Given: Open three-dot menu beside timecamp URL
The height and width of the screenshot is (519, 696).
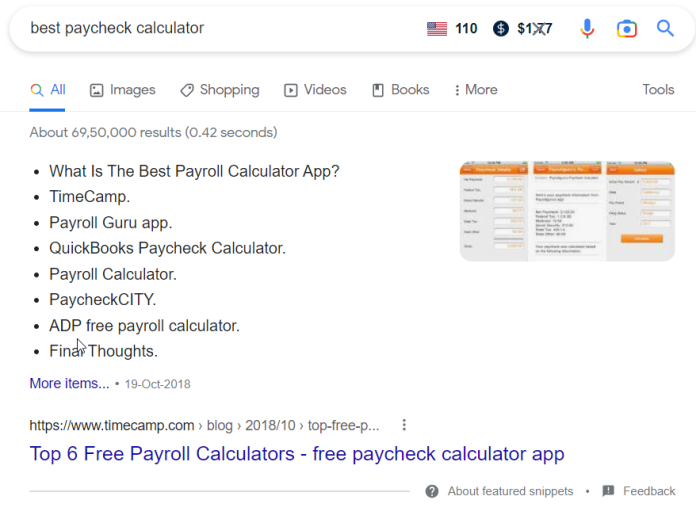Looking at the screenshot, I should [404, 425].
